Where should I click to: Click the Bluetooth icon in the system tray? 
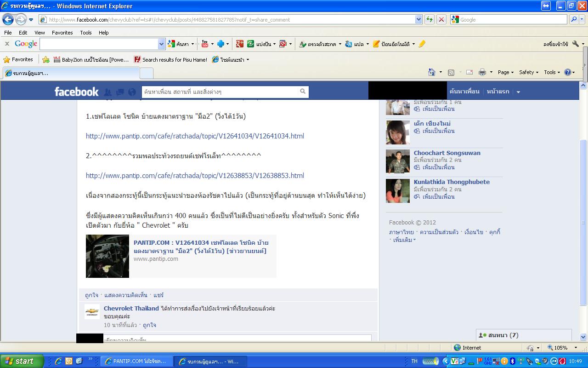[x=513, y=361]
